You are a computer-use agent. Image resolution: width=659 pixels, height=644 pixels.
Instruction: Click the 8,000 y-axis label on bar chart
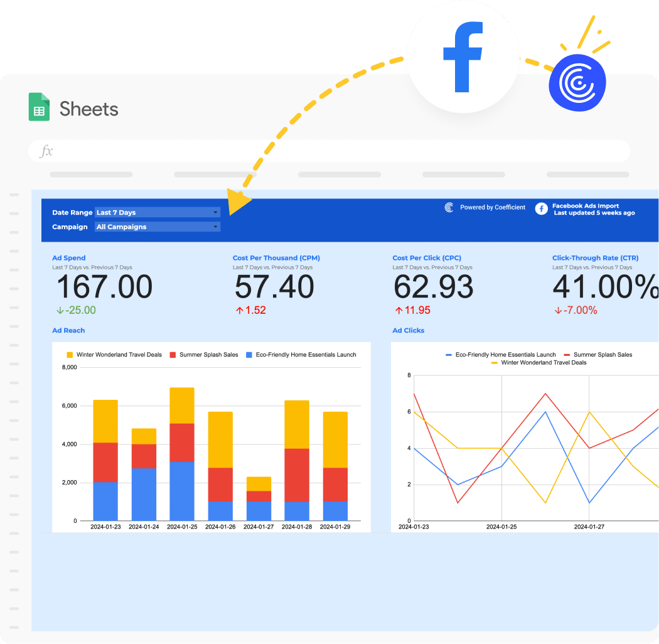coord(69,367)
